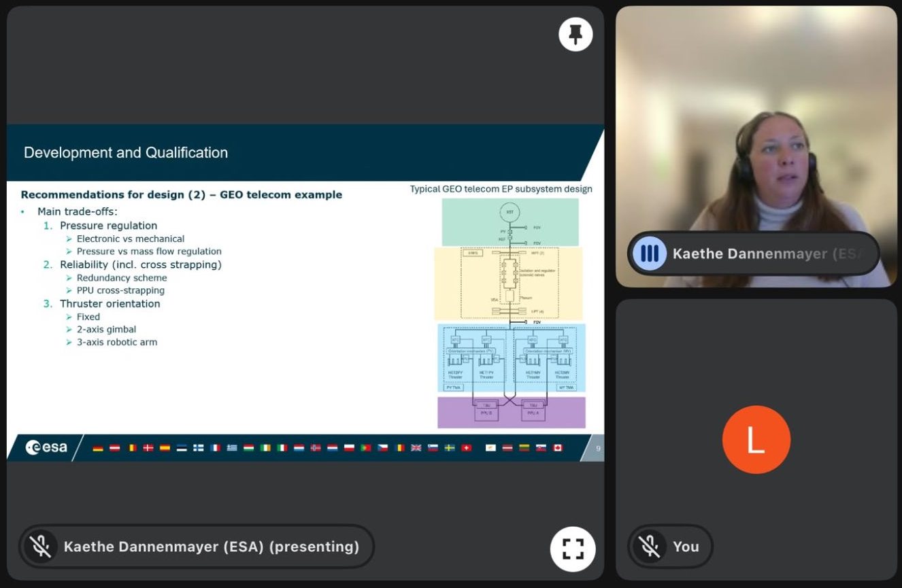The image size is (902, 588).
Task: Click the 'Pressure regulation' list item
Action: point(108,226)
